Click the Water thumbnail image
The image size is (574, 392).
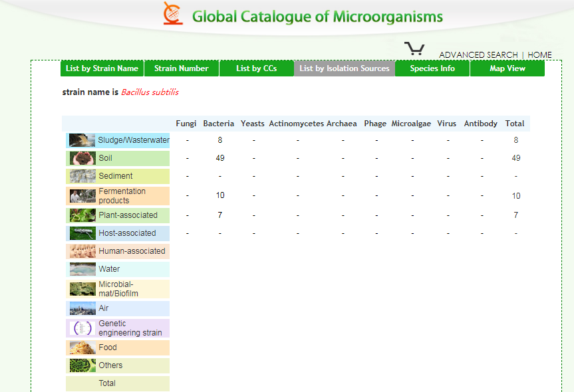click(x=82, y=269)
